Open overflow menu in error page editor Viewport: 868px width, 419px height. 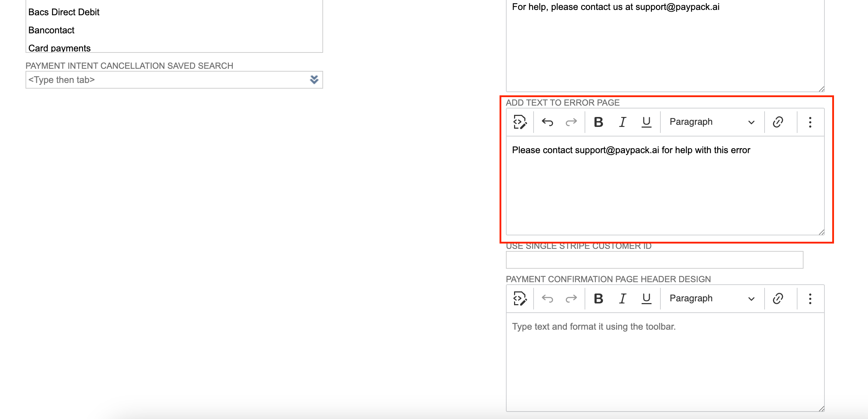coord(810,122)
